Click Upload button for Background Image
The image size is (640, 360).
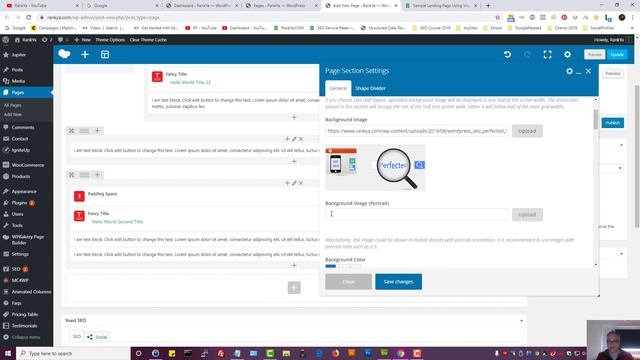pyautogui.click(x=527, y=131)
